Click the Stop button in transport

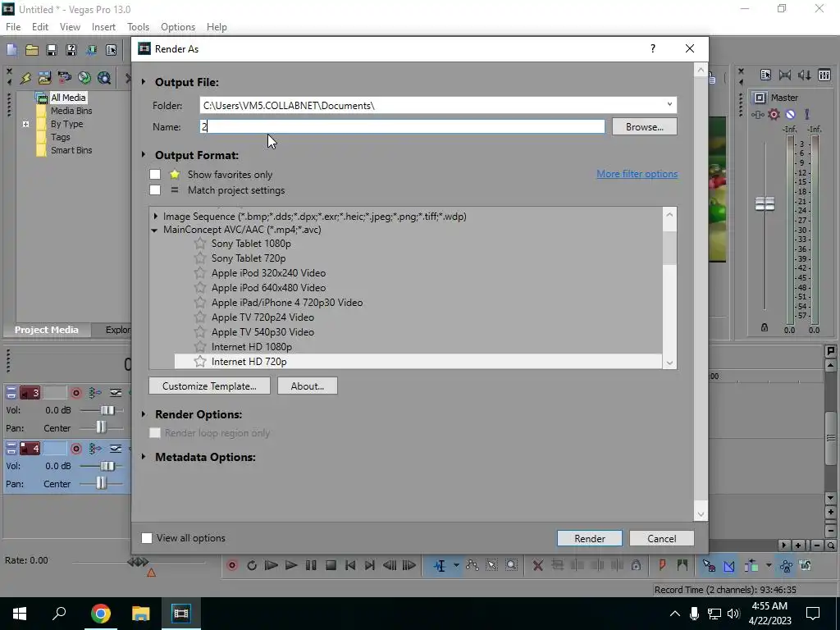pos(331,565)
